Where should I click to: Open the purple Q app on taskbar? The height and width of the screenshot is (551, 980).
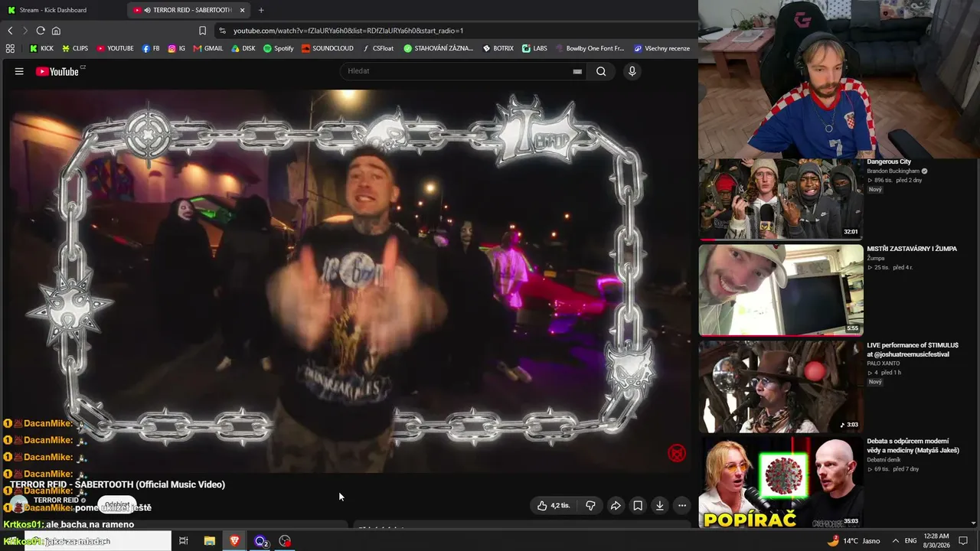coord(260,541)
